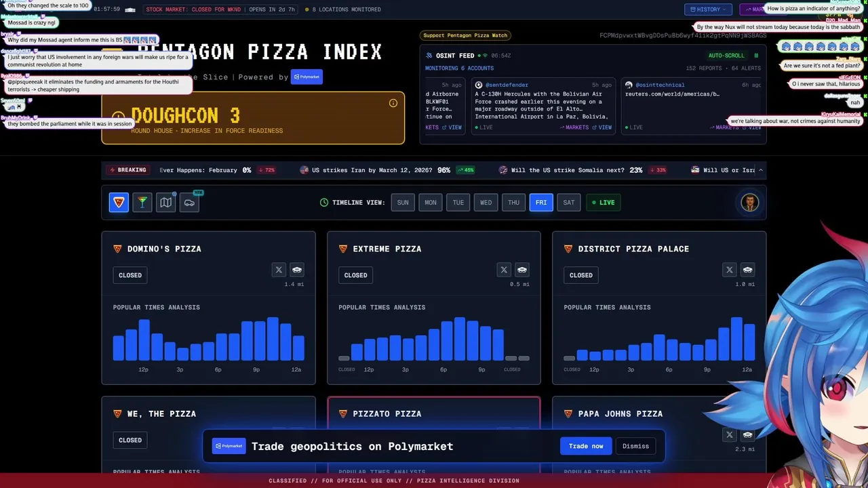Click the CLOSED badge on We, The Pizza

tap(130, 440)
